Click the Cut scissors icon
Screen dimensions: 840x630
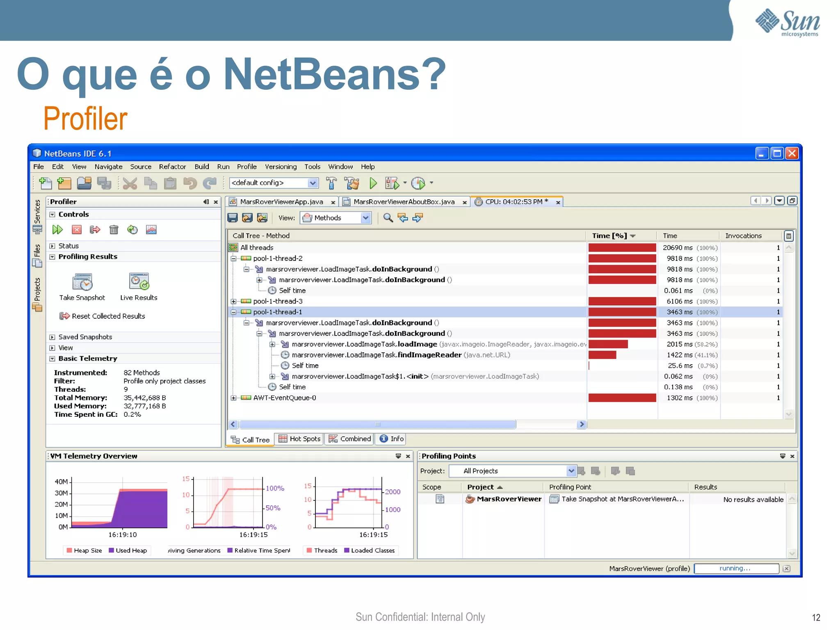[x=130, y=183]
